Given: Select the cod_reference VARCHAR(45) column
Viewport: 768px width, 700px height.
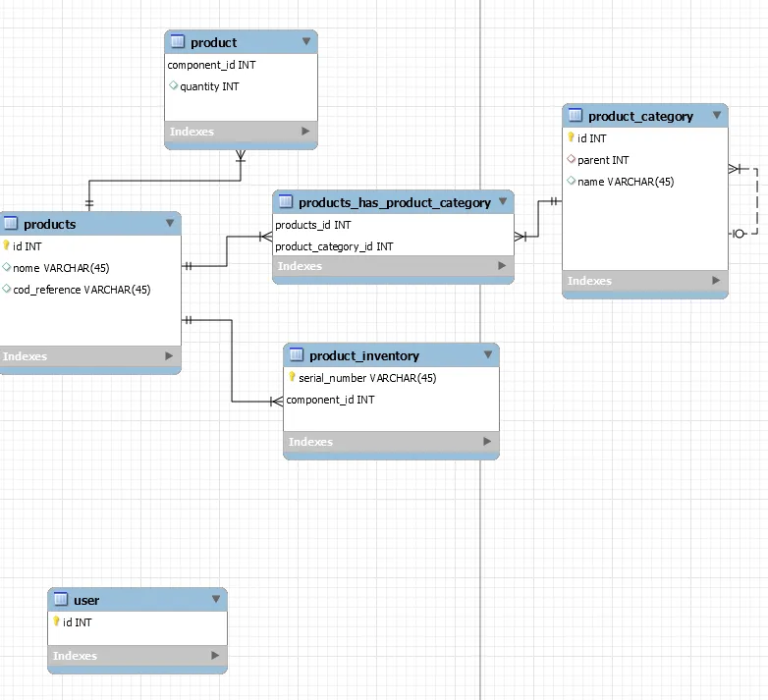Looking at the screenshot, I should point(82,290).
